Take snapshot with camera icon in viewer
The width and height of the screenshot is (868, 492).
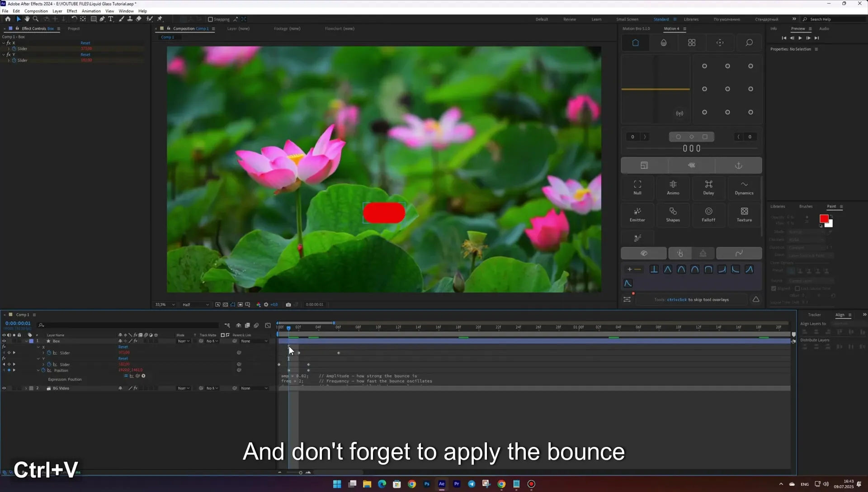288,305
